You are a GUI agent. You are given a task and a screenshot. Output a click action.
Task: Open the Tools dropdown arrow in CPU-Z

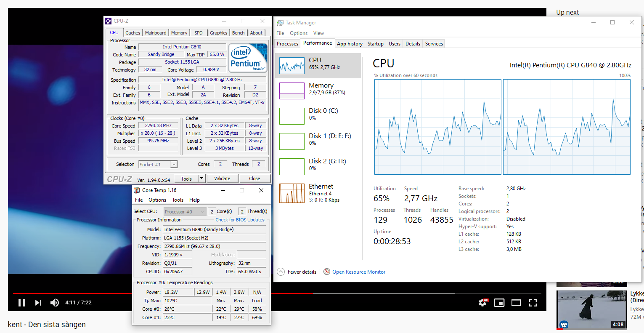201,178
